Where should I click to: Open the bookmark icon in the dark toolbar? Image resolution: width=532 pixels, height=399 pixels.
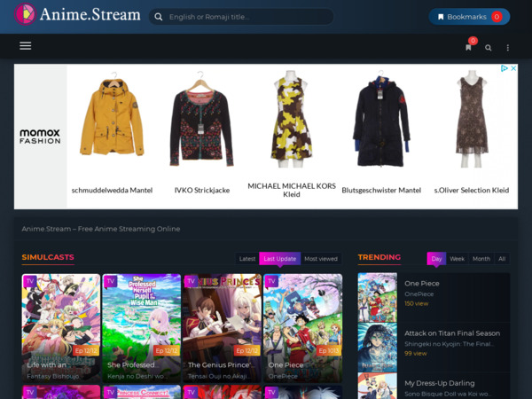[x=468, y=48]
